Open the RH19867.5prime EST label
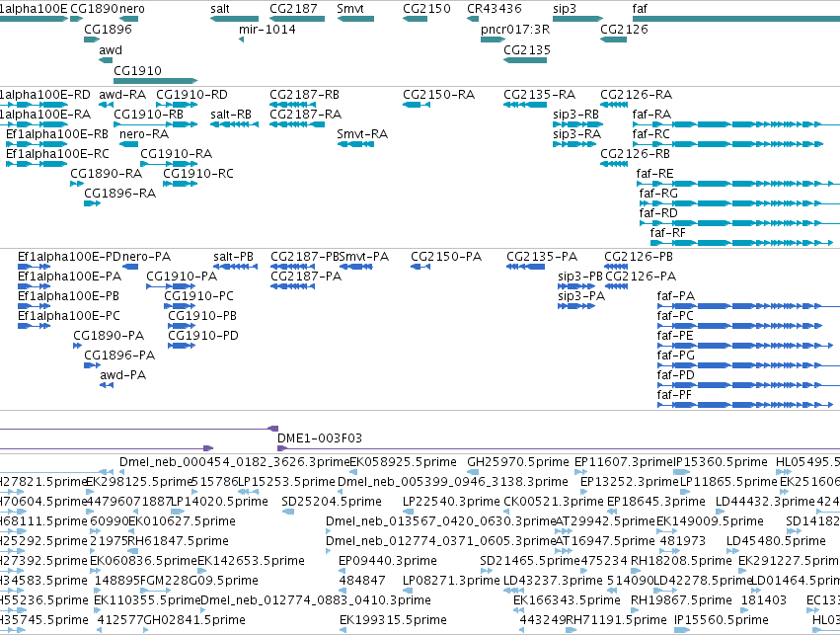This screenshot has width=840, height=635. [x=681, y=600]
